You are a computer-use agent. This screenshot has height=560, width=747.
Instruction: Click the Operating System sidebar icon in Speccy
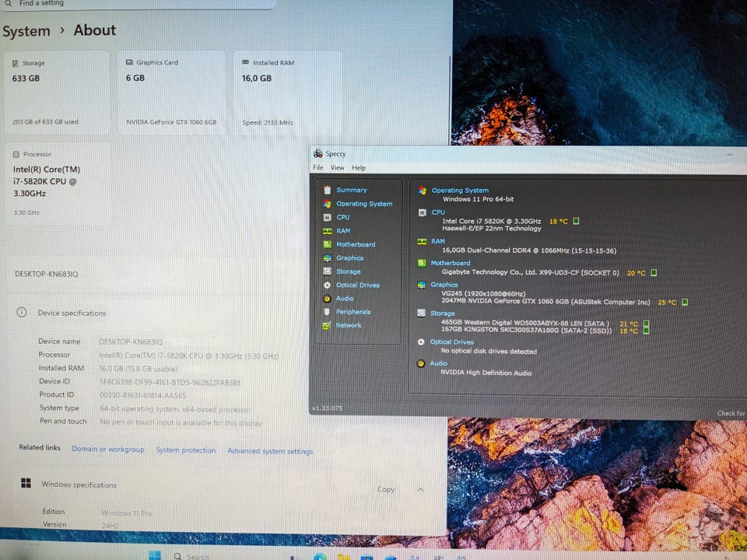click(x=328, y=204)
